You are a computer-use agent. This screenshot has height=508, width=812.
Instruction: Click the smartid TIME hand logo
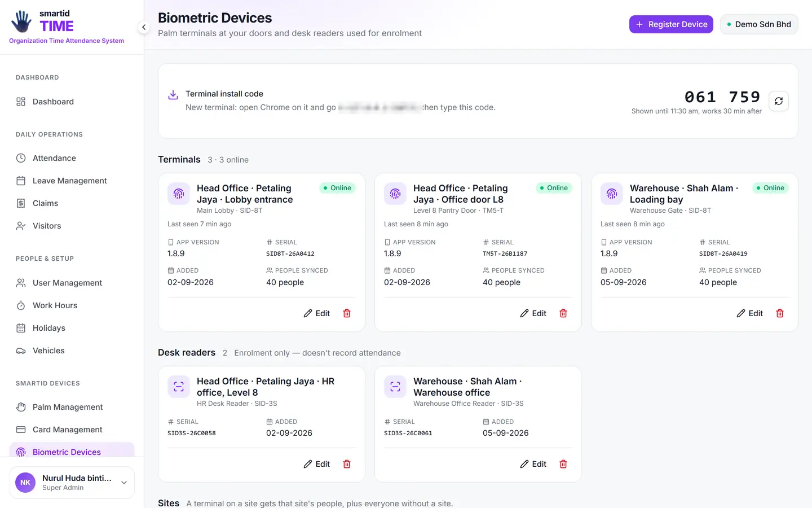(x=22, y=21)
